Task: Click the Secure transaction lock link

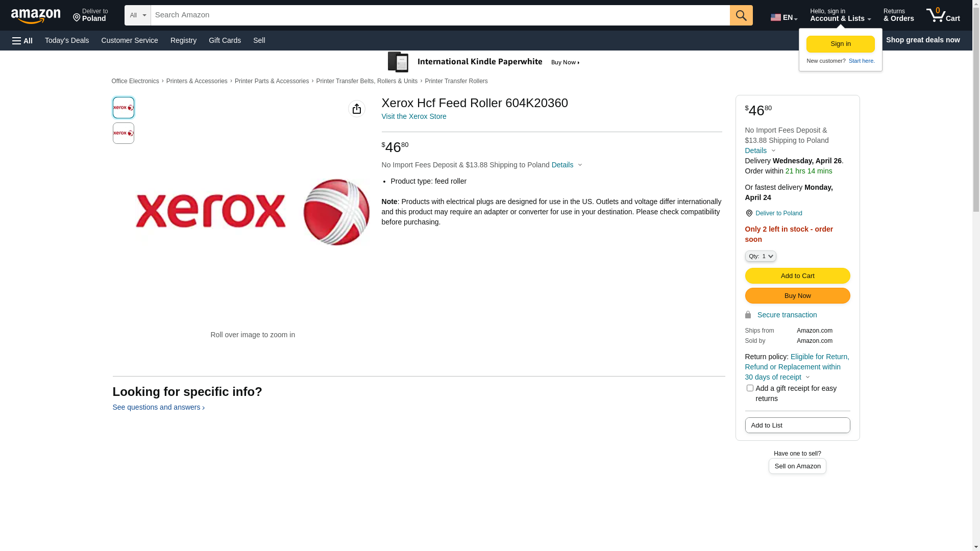Action: 787,315
